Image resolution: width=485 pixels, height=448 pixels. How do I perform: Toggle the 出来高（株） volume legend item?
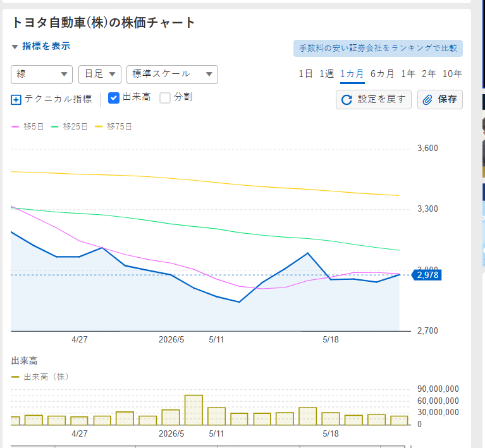pos(40,377)
